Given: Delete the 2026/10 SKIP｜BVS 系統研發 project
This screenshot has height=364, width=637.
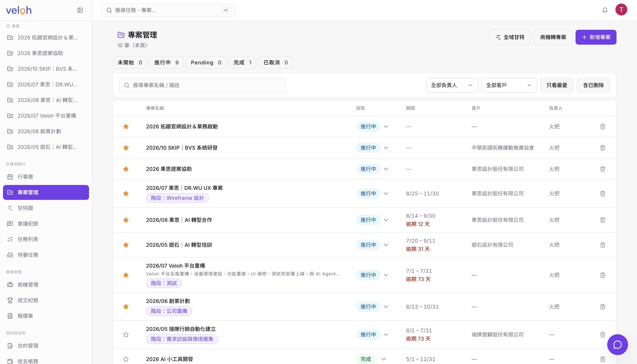Looking at the screenshot, I should [x=603, y=148].
